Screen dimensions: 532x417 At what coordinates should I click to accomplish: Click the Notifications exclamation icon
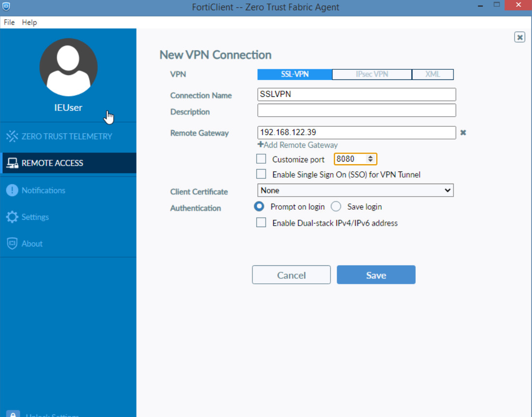click(12, 190)
